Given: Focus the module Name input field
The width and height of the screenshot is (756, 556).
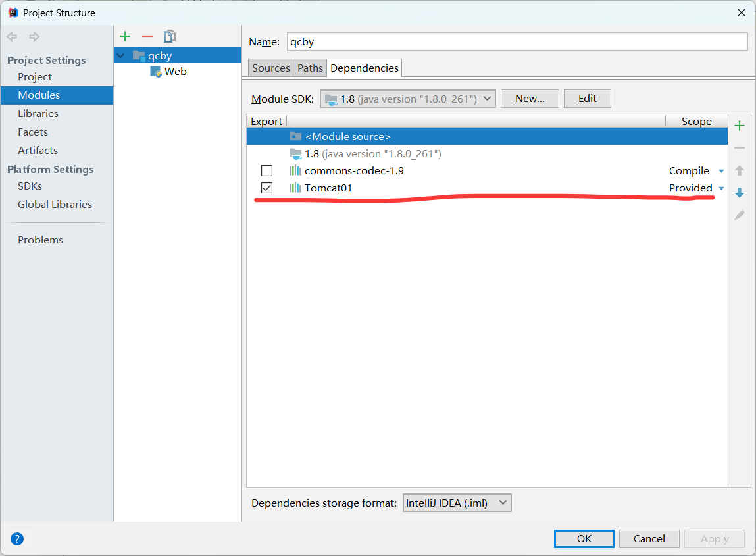Looking at the screenshot, I should [517, 42].
